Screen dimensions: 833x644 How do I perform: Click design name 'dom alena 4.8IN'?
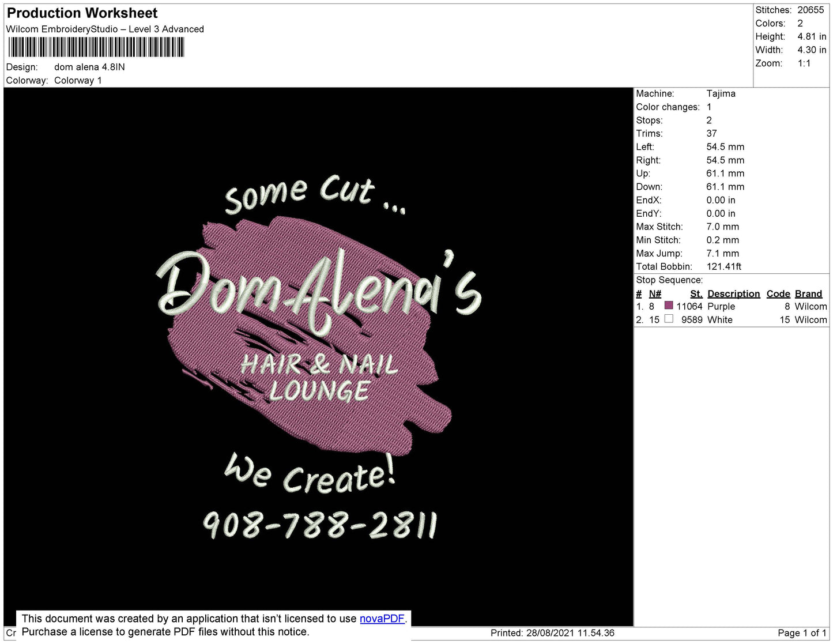[89, 67]
